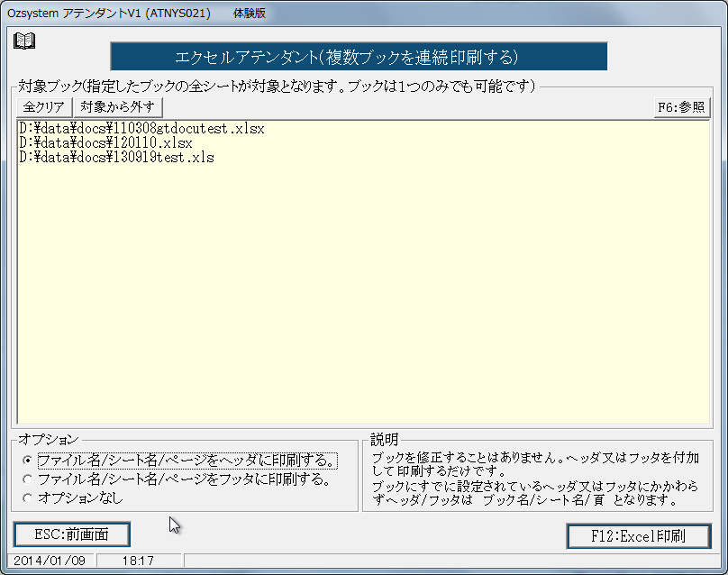Image resolution: width=728 pixels, height=575 pixels.
Task: Click the Ozsystem アテンダントV1 title bar text
Action: [108, 13]
